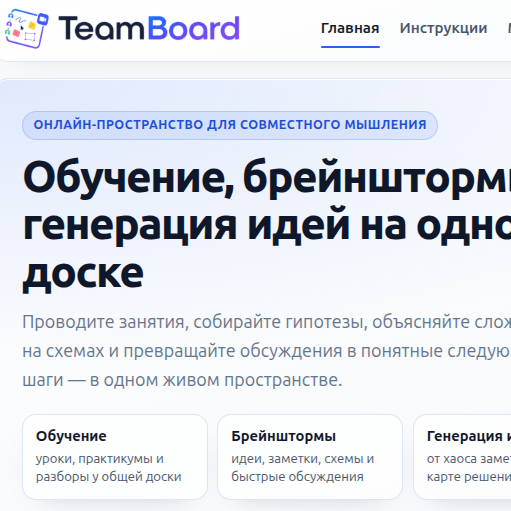Click the TeamBoard wordmark in the header
Screen dimensions: 511x511
(x=149, y=28)
